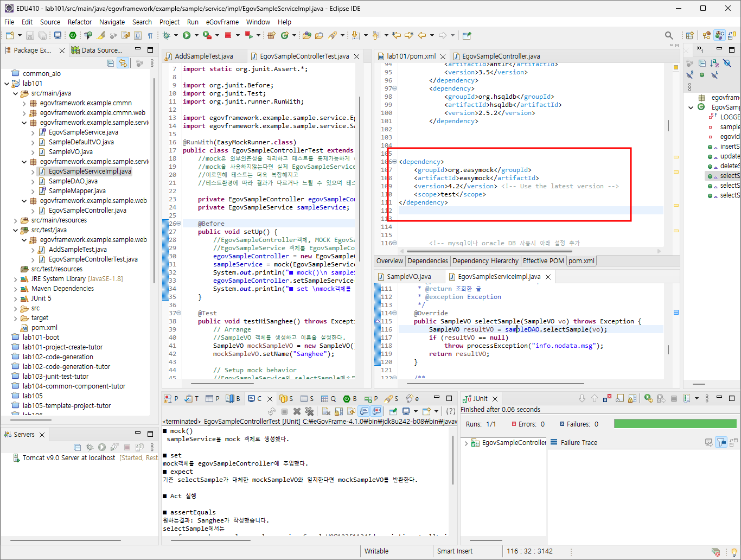Expand the EgovSampleController JUnit result

tap(466, 443)
